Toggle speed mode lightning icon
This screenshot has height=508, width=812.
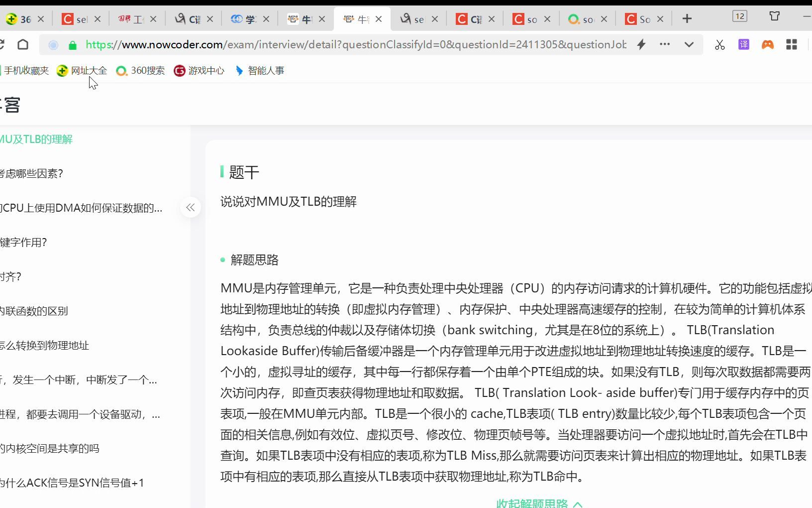[641, 44]
